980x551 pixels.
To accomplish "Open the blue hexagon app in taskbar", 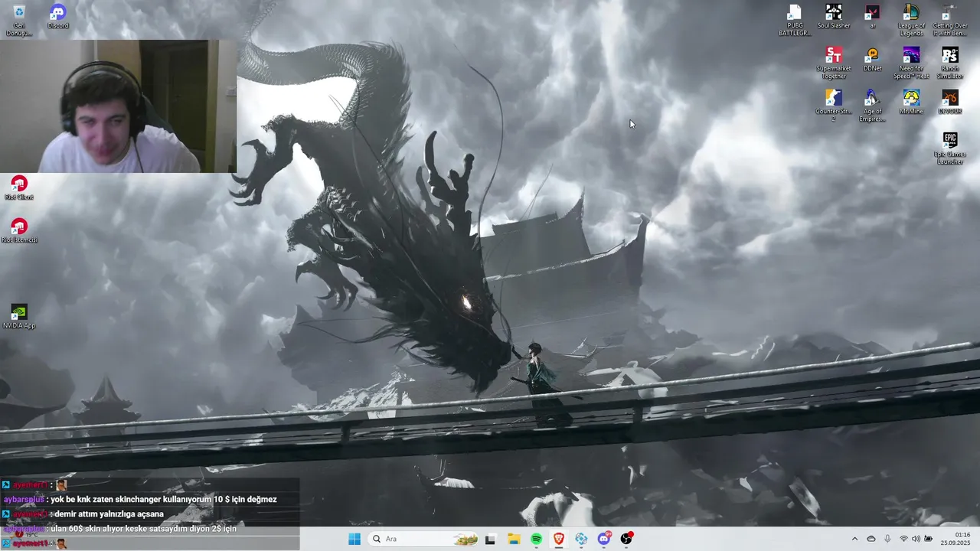I will click(581, 539).
